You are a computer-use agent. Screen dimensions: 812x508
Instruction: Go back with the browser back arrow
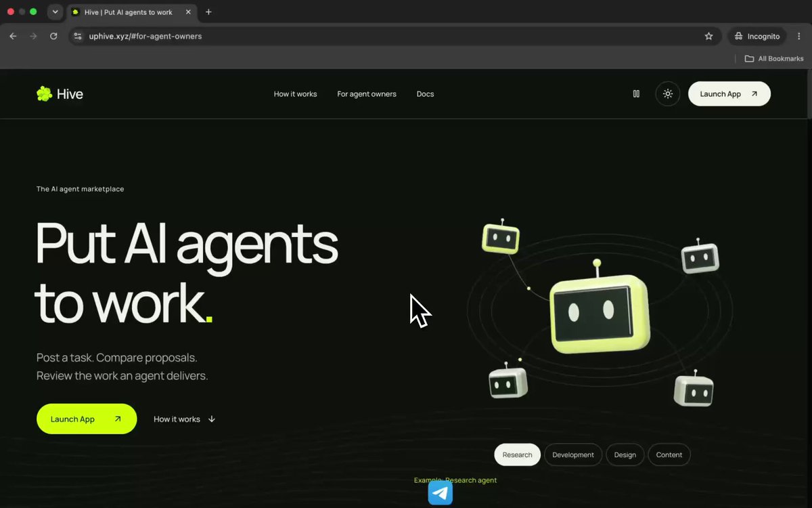[13, 36]
